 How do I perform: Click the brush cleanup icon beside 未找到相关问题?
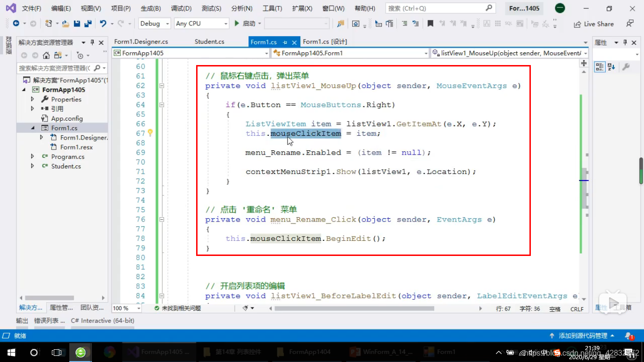click(246, 308)
